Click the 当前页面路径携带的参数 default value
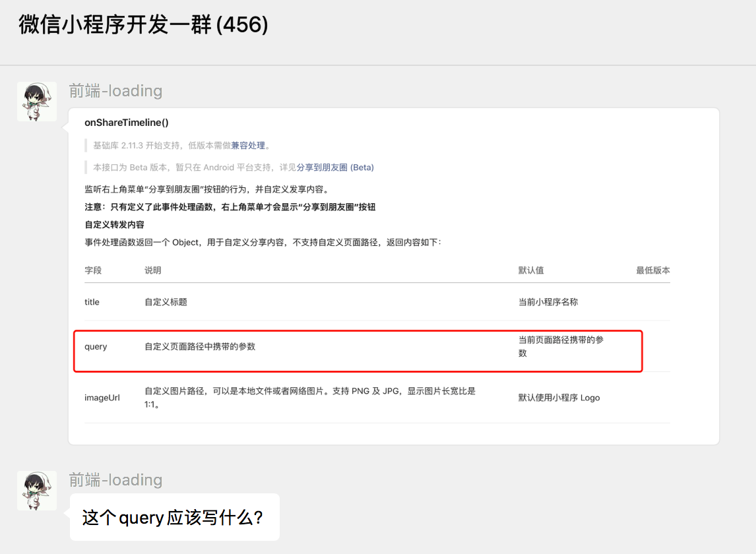The width and height of the screenshot is (756, 554). (x=561, y=346)
